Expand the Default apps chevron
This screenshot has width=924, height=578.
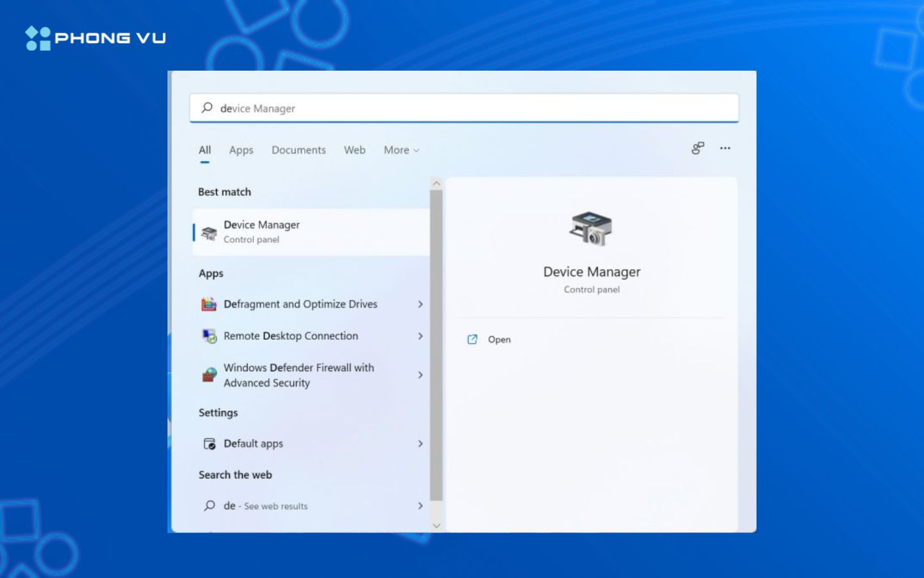click(420, 443)
